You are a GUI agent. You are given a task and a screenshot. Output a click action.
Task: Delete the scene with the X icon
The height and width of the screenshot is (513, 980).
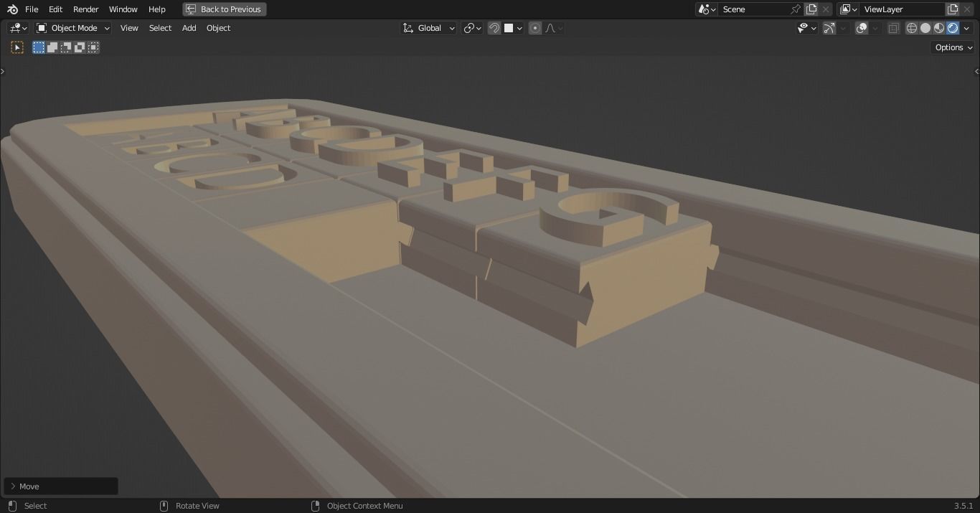(x=826, y=9)
